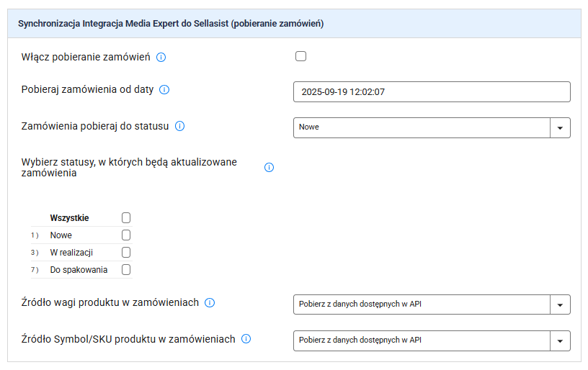The width and height of the screenshot is (588, 370).
Task: Click the Wszystkie label in status list
Action: click(69, 218)
